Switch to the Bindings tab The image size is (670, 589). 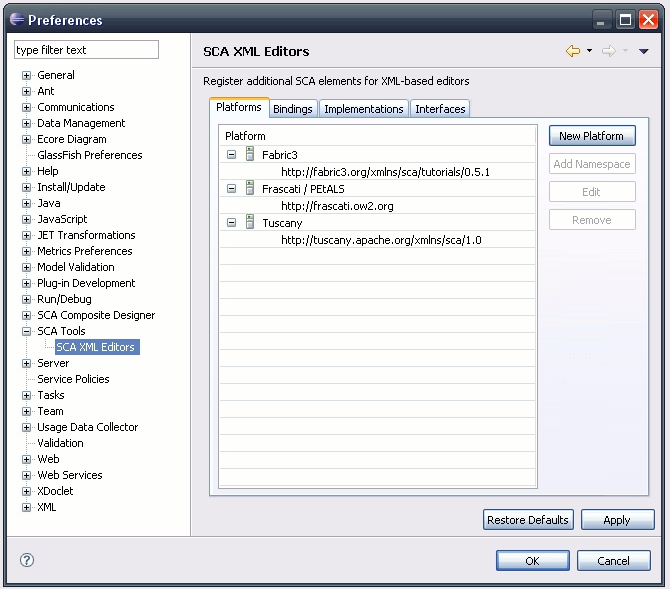click(293, 109)
